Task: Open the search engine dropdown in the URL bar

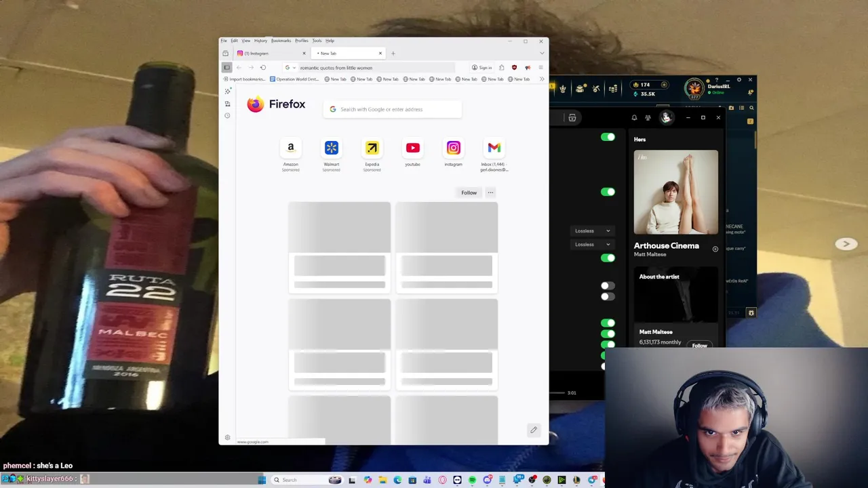Action: (x=290, y=68)
